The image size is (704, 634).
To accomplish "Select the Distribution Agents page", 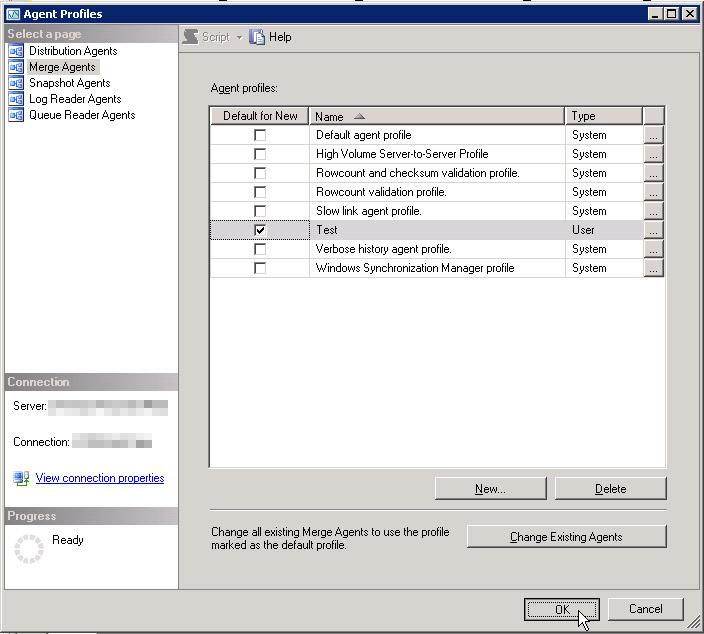I will pyautogui.click(x=73, y=51).
